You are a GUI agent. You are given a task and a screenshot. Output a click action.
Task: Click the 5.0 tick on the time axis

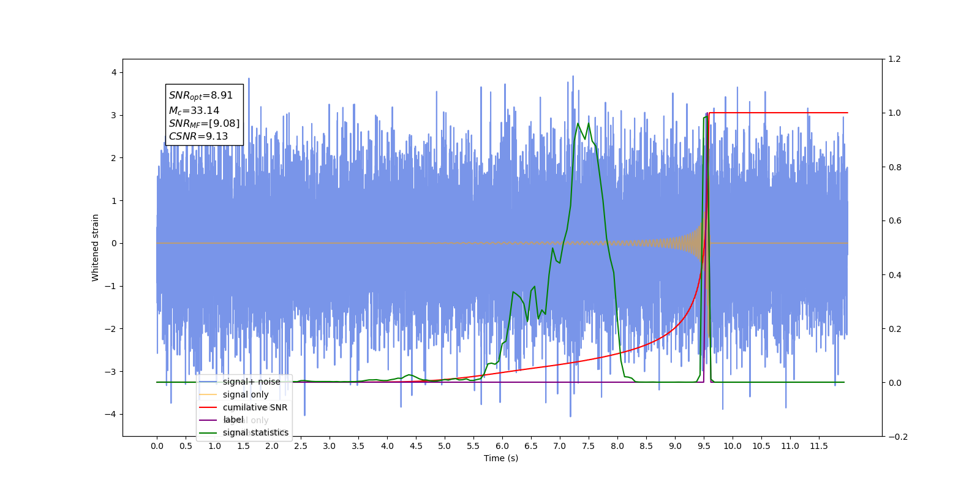click(x=445, y=446)
